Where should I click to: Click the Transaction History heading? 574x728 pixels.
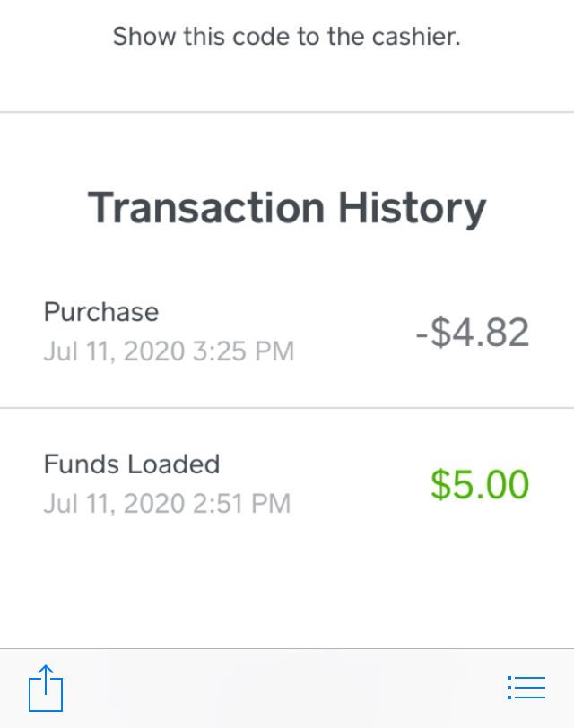pos(287,208)
